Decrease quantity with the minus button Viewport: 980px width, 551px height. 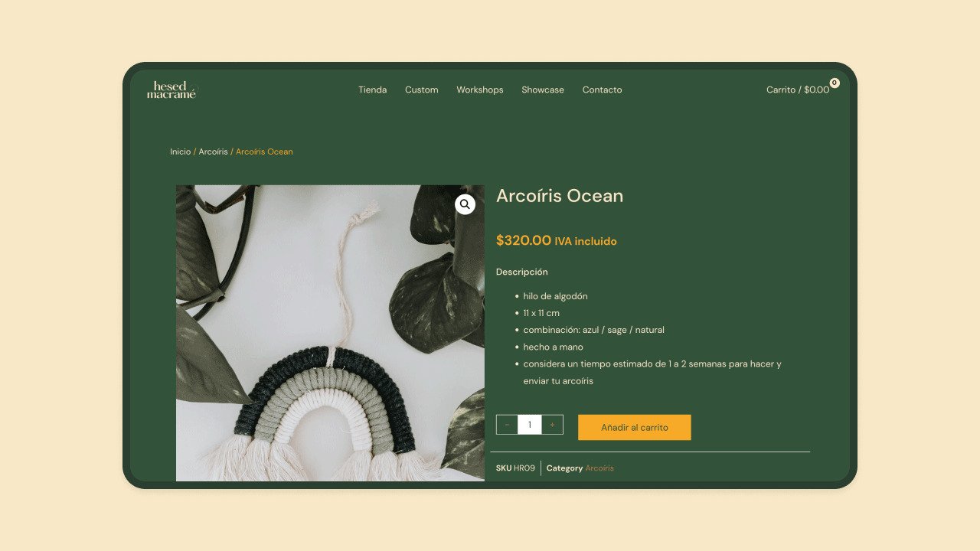point(507,425)
